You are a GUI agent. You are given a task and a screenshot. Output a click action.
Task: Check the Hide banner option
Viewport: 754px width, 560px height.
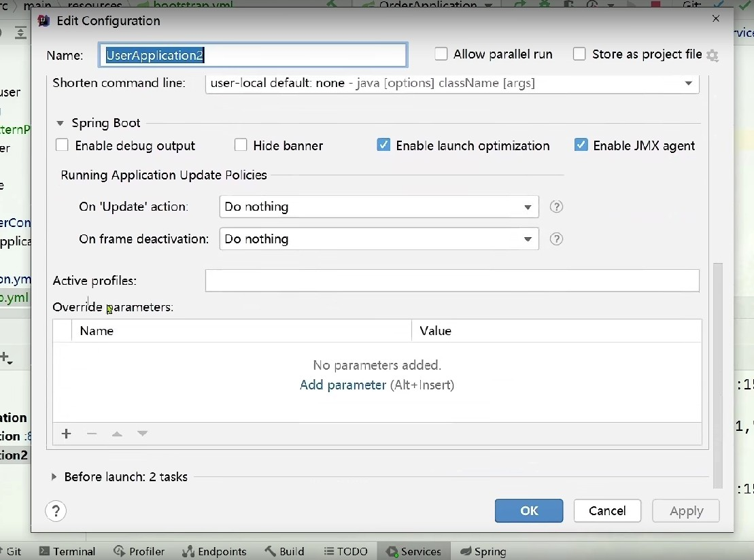pos(241,145)
